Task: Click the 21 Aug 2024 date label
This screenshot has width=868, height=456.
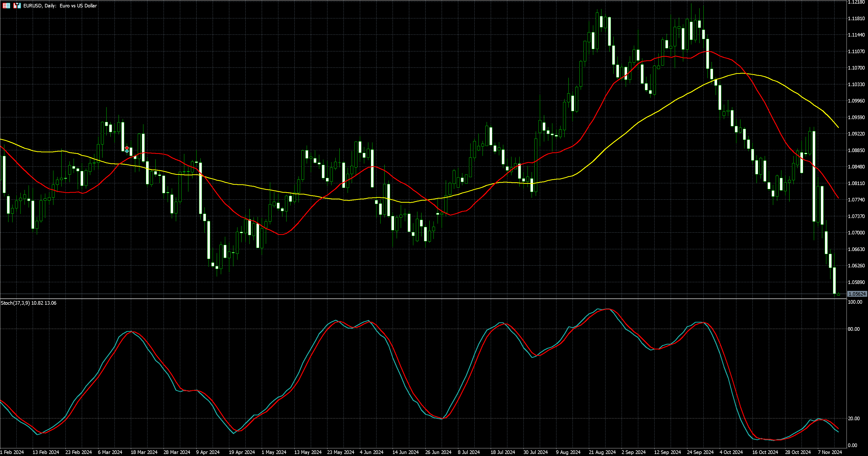Action: (x=602, y=452)
